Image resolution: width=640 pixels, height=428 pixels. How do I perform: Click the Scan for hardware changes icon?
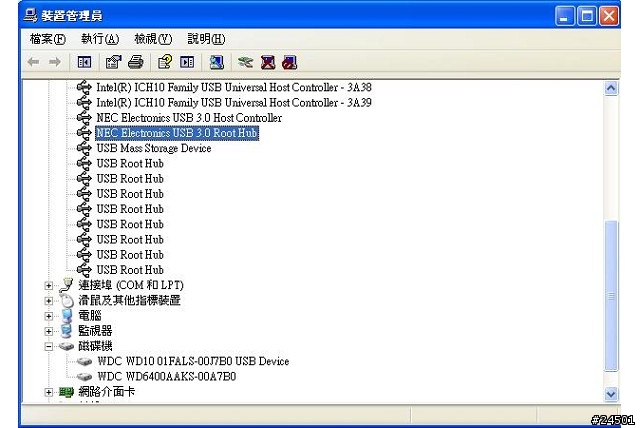coord(217,62)
